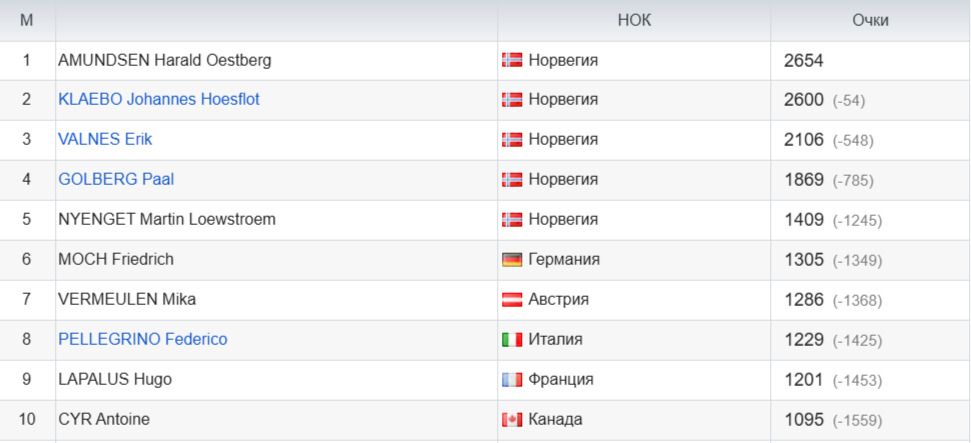This screenshot has height=443, width=971.
Task: Click LAPALUS Hugo points 1201
Action: (x=803, y=379)
